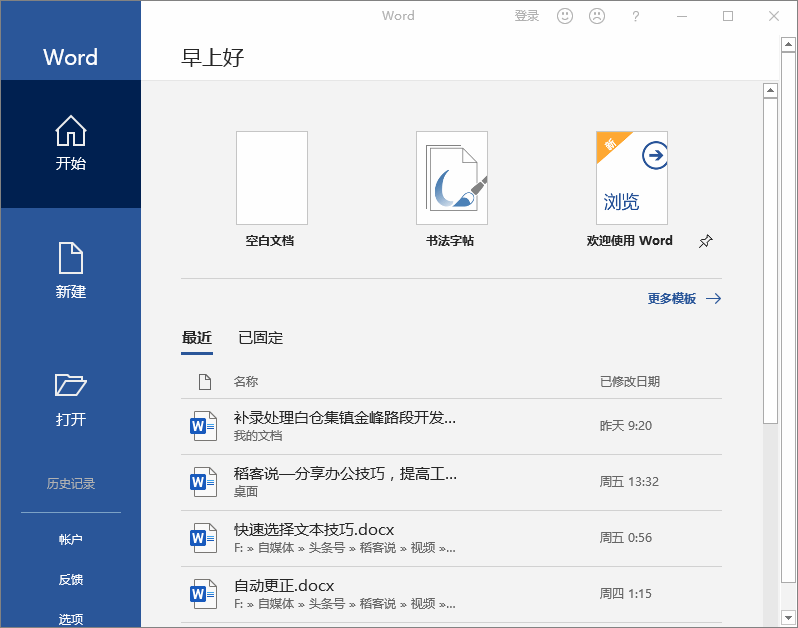Create a 空白文档 blank document
The width and height of the screenshot is (798, 628).
pos(272,178)
